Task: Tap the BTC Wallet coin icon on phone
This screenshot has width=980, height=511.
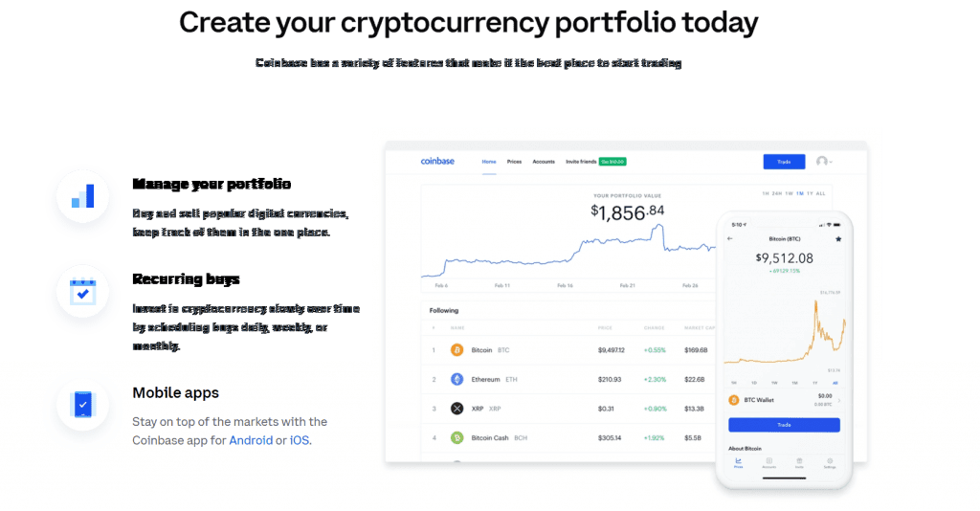Action: pos(734,400)
